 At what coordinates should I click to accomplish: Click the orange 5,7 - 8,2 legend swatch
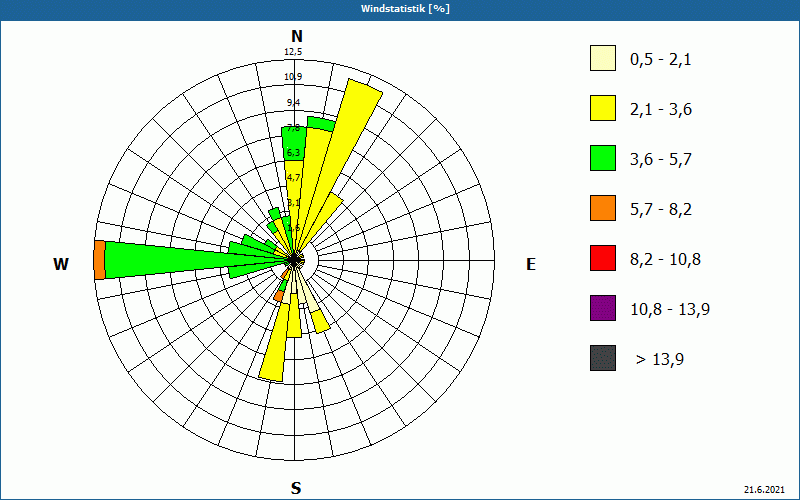tap(603, 208)
